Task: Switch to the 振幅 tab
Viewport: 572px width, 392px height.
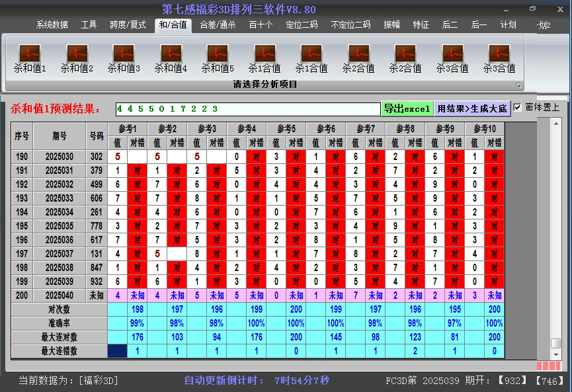Action: pos(391,25)
